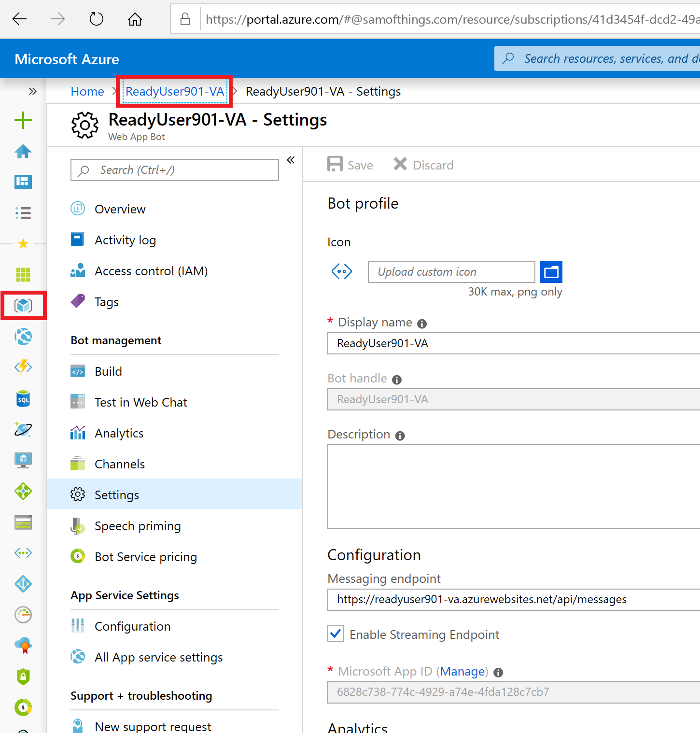Select Settings menu item
This screenshot has width=700, height=733.
(175, 494)
